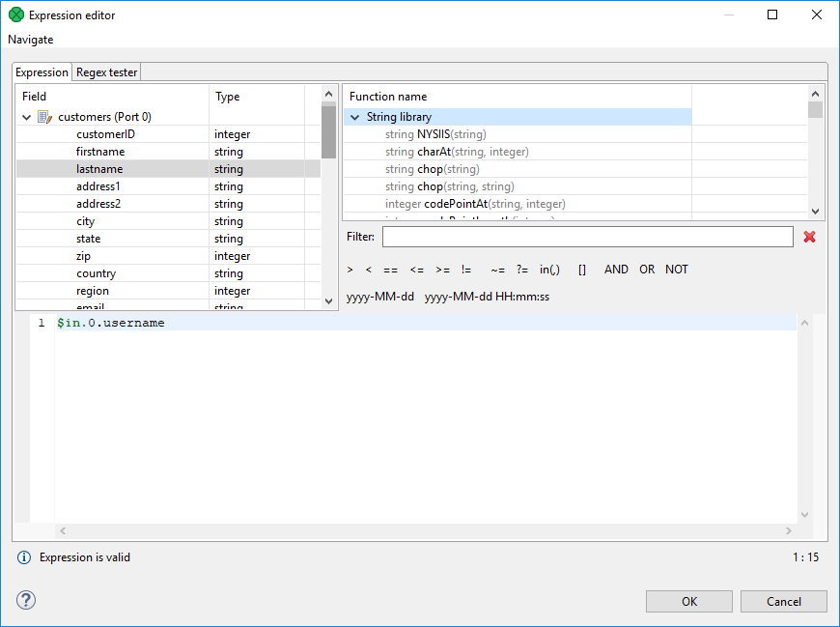Collapse the String library group

click(354, 117)
